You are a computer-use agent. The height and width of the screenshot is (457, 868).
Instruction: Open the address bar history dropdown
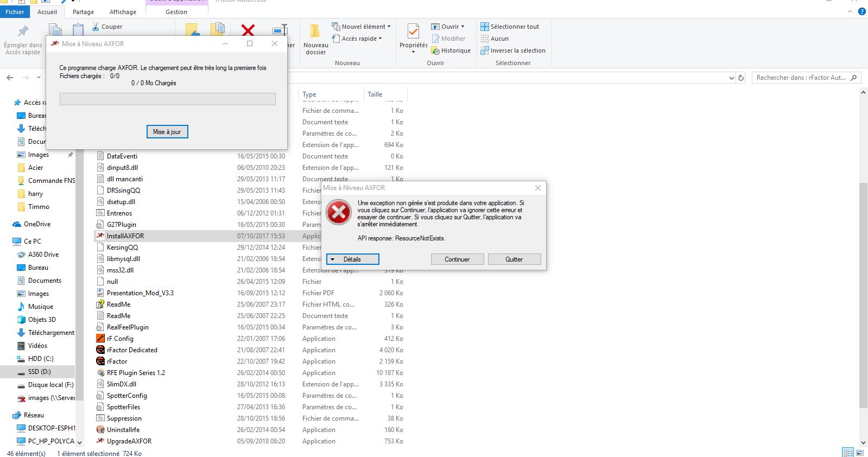click(731, 78)
